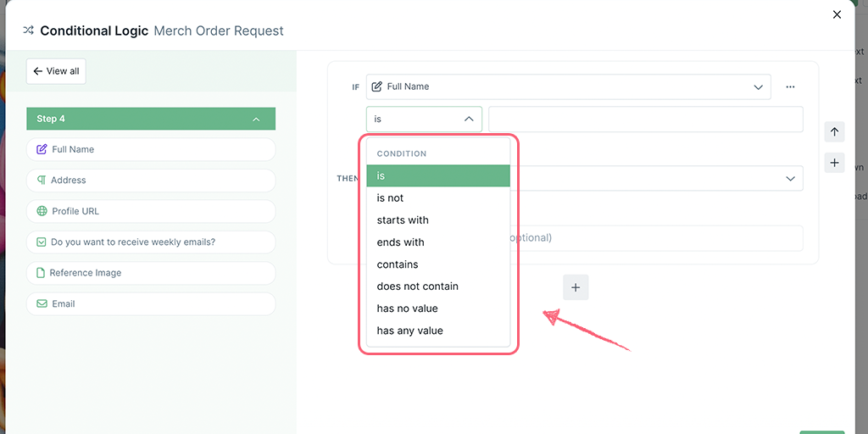Click the shuffle icon beside Conditional Logic
Viewport: 868px width, 434px height.
click(x=28, y=31)
